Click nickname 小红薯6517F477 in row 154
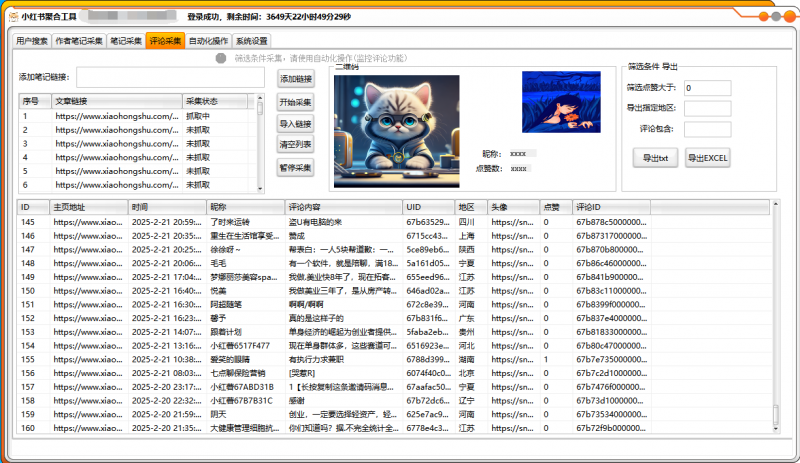The height and width of the screenshot is (463, 800). (x=240, y=346)
